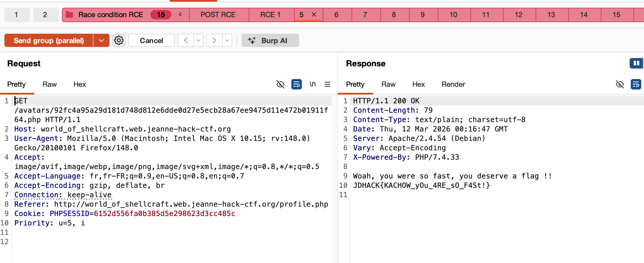Close tab 5 with the X

[314, 15]
